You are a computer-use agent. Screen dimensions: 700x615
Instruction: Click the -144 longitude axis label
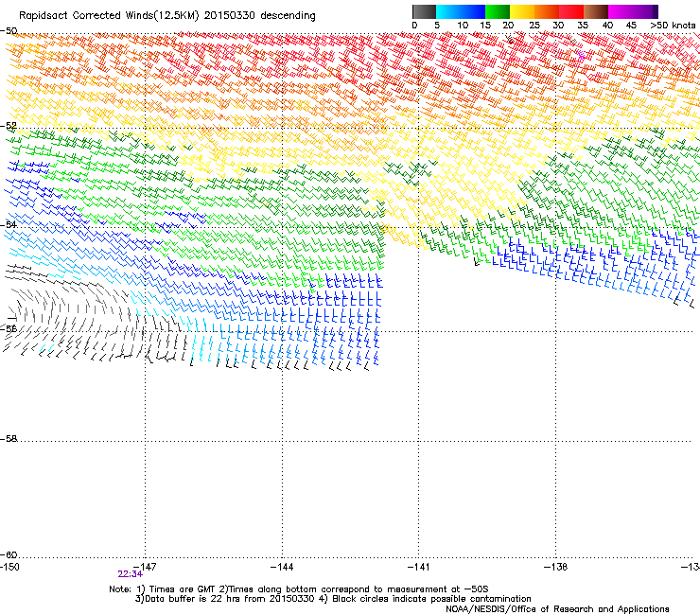pyautogui.click(x=282, y=567)
